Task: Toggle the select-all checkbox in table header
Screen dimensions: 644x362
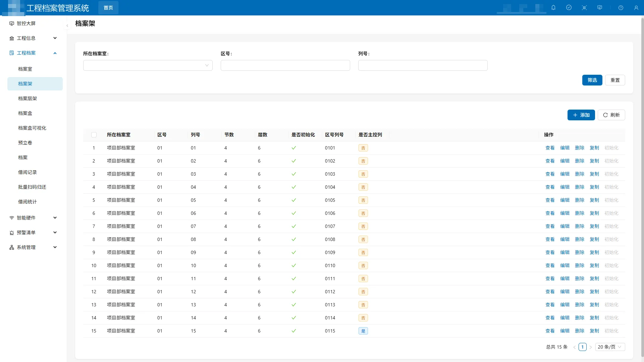Action: coord(94,135)
